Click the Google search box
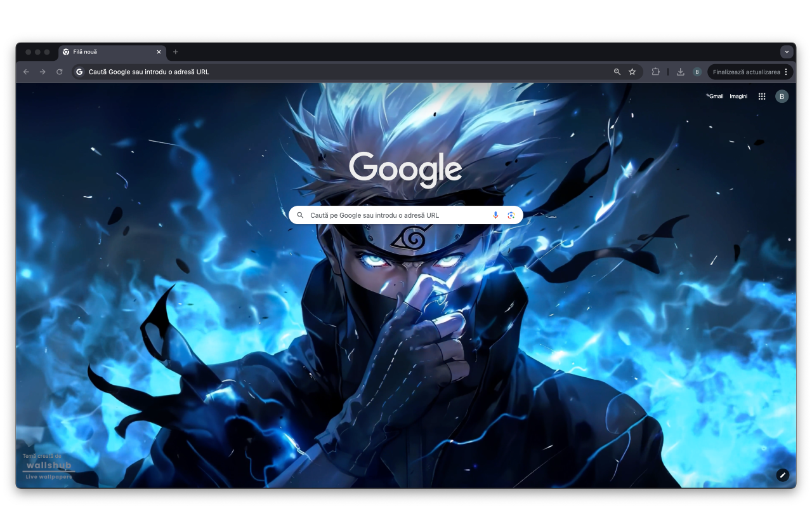Screen dimensions: 812x508 click(x=406, y=215)
